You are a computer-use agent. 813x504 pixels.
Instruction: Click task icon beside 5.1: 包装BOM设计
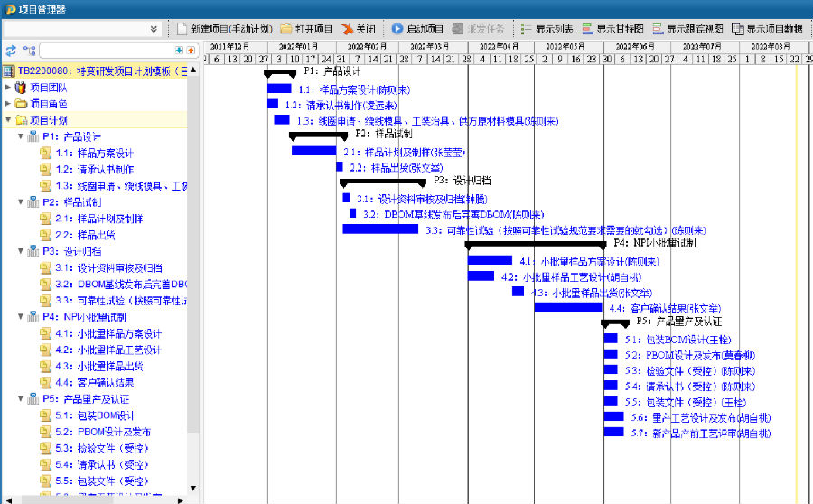[x=46, y=415]
